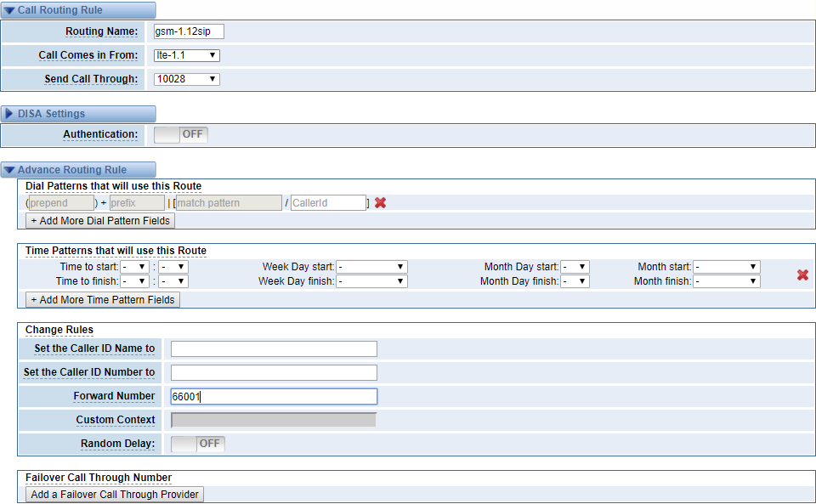Viewport: 816px width, 504px height.
Task: Expand the DISA Settings section
Action: tap(78, 113)
